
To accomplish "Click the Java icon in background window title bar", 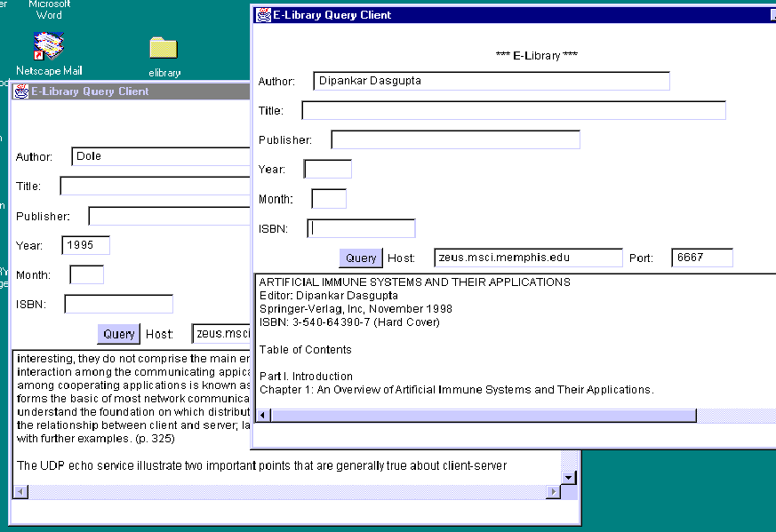I will point(21,91).
